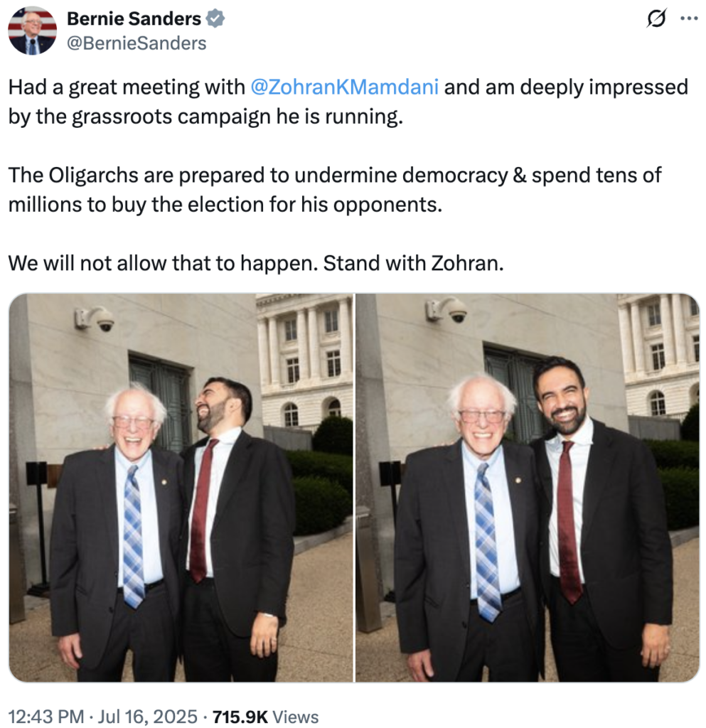Open the three-dot more options menu
706x728 pixels.
pos(689,18)
